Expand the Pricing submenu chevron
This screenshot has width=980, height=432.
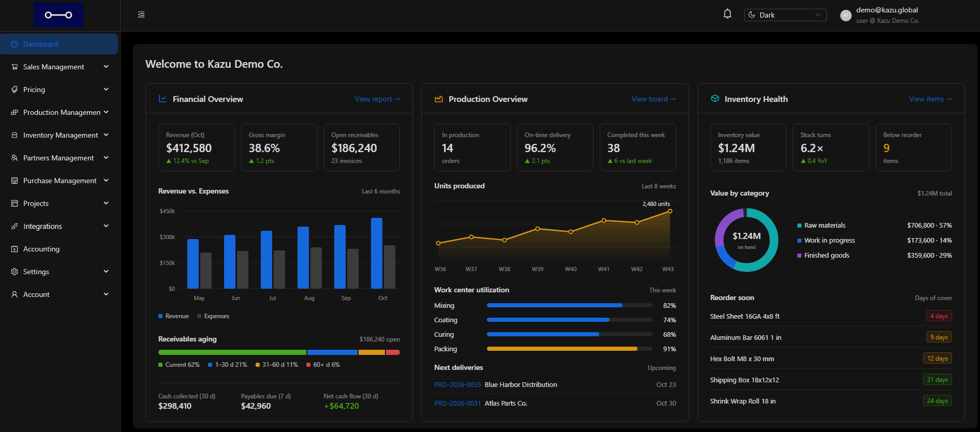pos(106,89)
